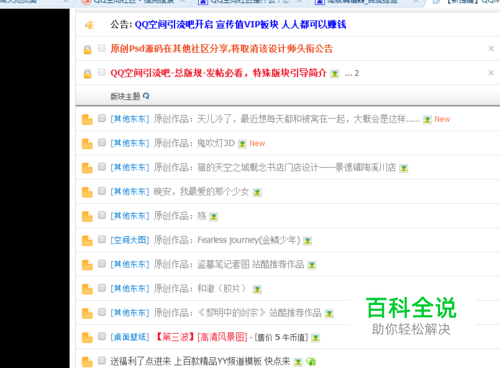Click image icon after 盗墓笔记套图 title
The image size is (500, 368).
pyautogui.click(x=312, y=265)
